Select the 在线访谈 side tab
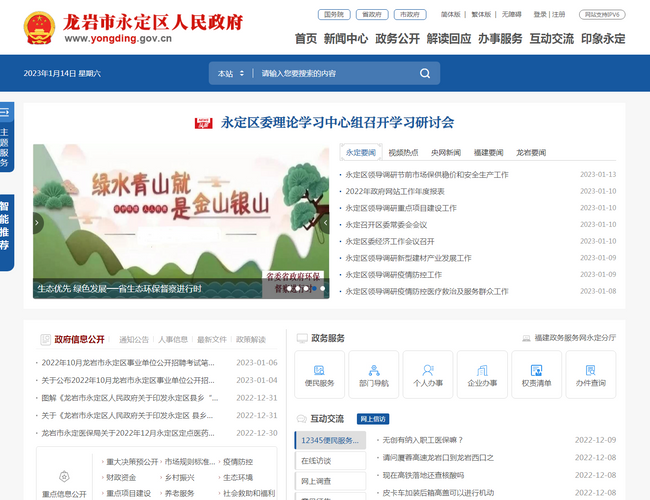Image resolution: width=650 pixels, height=500 pixels. click(x=330, y=461)
